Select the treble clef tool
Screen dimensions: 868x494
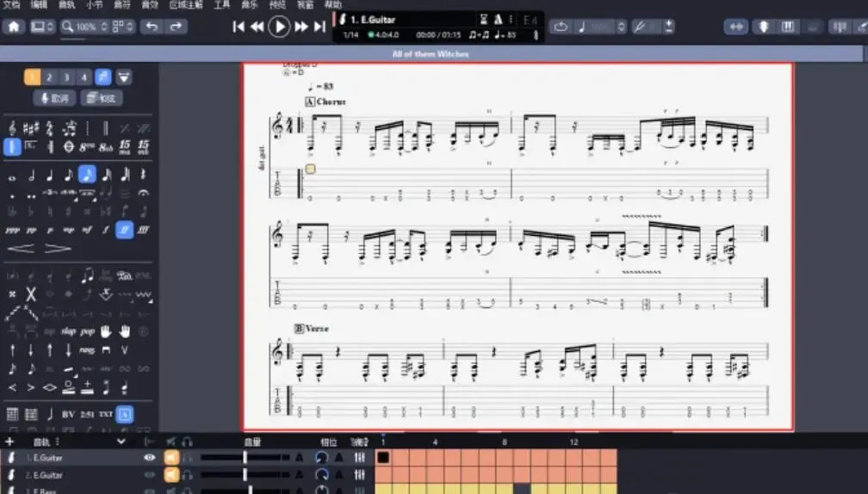(x=12, y=128)
